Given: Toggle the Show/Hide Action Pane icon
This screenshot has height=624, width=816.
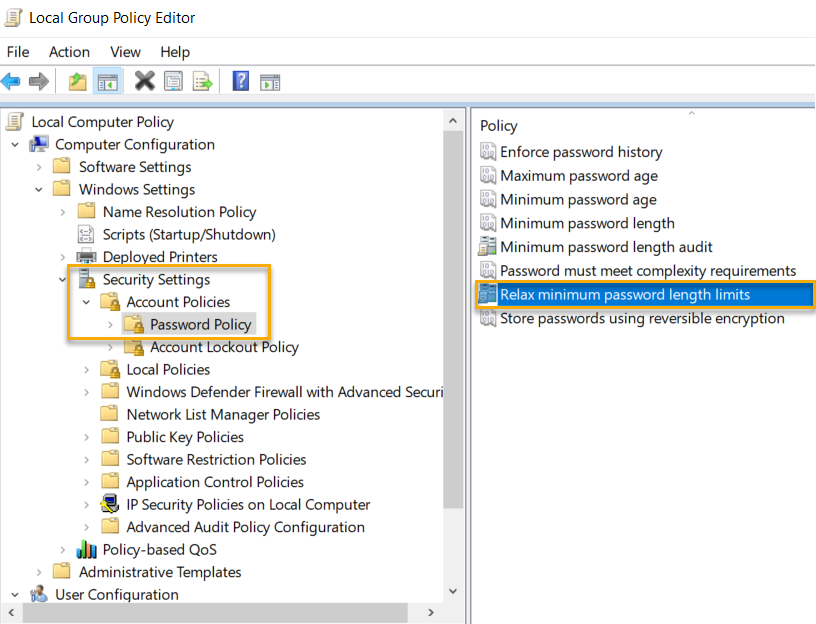Looking at the screenshot, I should click(269, 81).
